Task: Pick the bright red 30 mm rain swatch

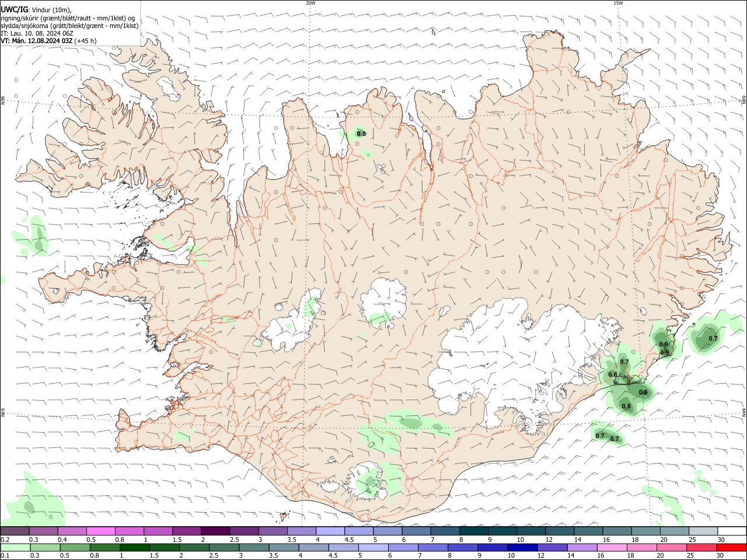Action: (x=731, y=547)
